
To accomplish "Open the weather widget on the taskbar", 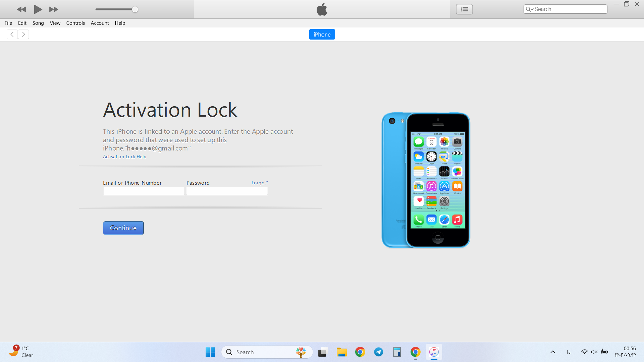I will [21, 352].
